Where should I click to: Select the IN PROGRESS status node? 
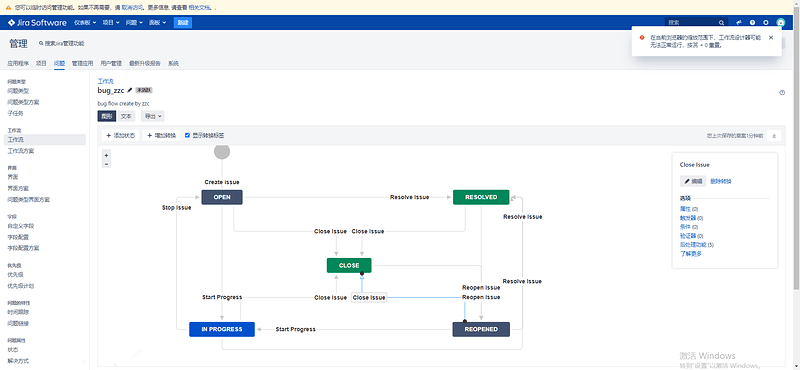[x=221, y=329]
